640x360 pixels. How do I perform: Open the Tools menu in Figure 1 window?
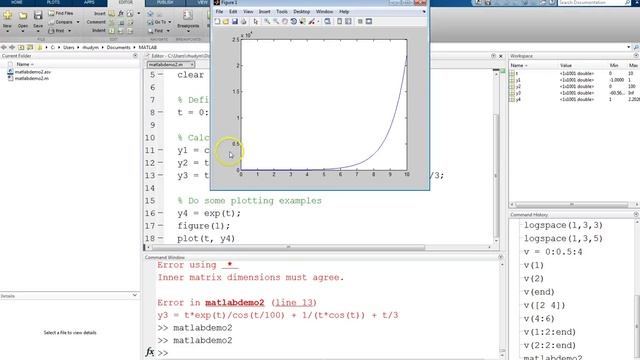[x=282, y=12]
